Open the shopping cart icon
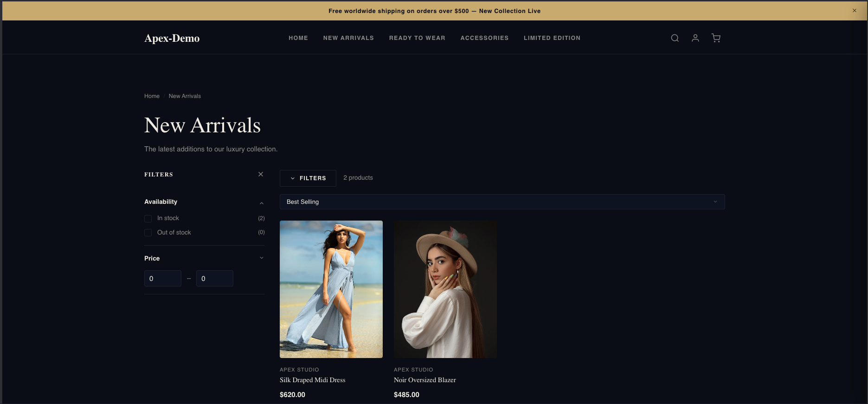The image size is (868, 404). [x=716, y=38]
